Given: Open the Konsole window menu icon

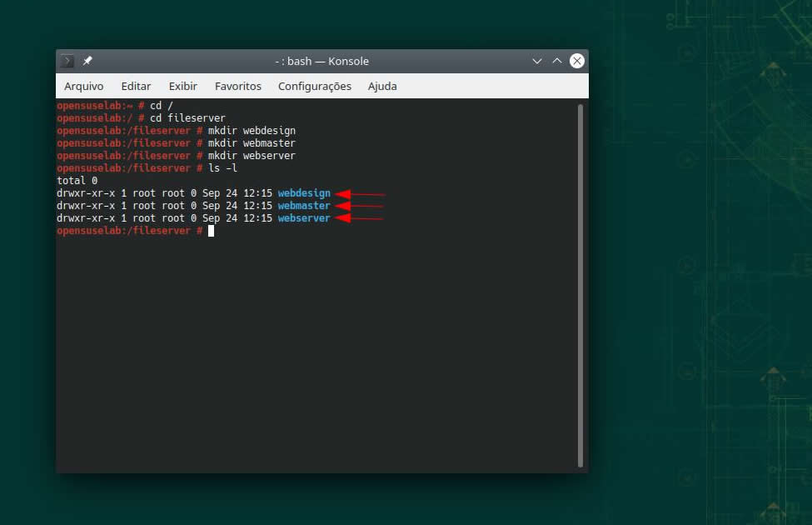Looking at the screenshot, I should [x=67, y=61].
